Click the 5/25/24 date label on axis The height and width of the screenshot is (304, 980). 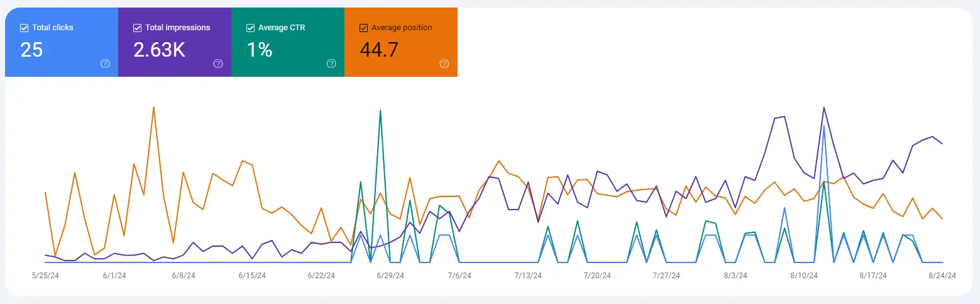(45, 276)
